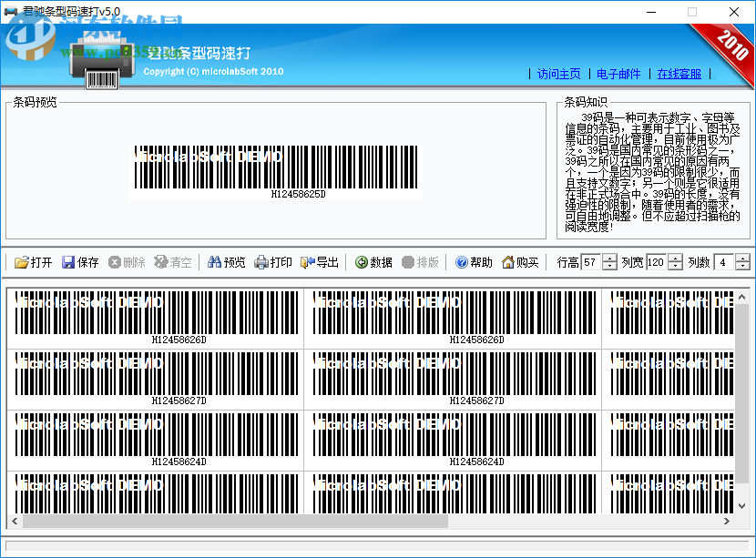Save the barcode layout using 保存

pyautogui.click(x=80, y=261)
